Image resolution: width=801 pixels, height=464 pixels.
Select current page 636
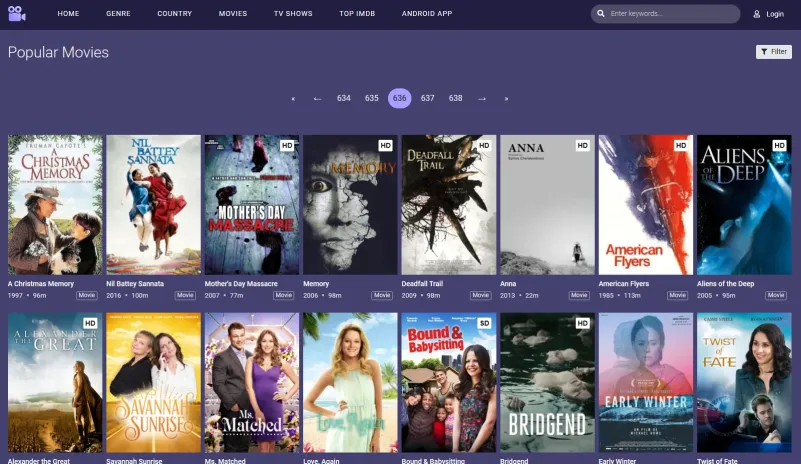[x=399, y=98]
